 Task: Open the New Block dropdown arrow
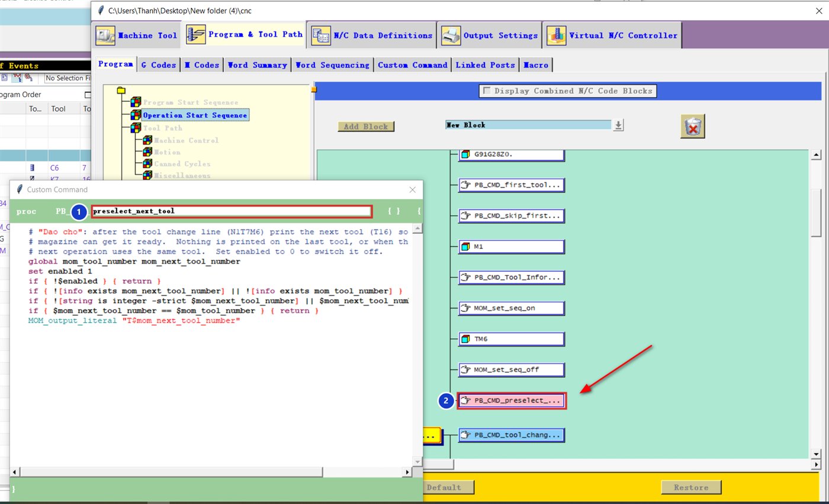(x=618, y=125)
